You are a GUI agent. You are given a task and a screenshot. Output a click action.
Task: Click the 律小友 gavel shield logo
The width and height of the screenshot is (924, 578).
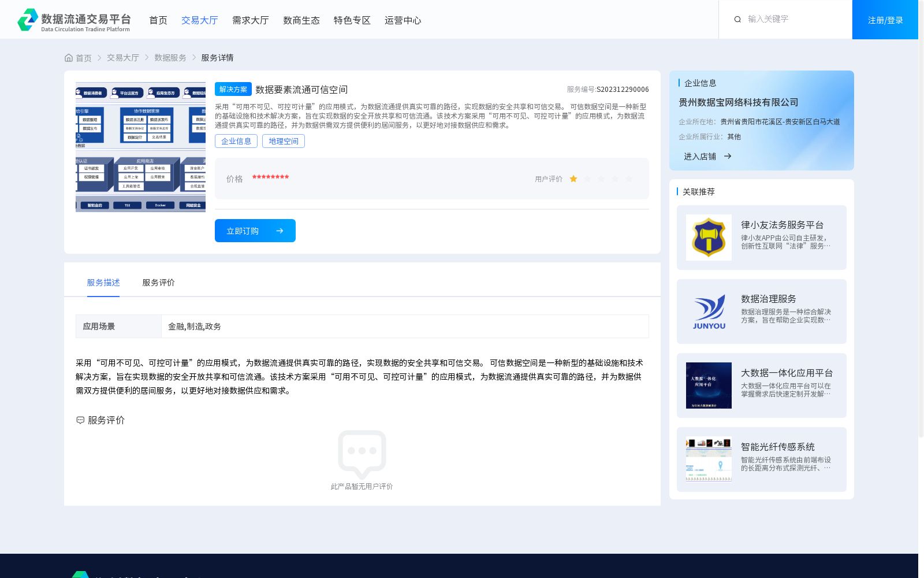tap(709, 238)
